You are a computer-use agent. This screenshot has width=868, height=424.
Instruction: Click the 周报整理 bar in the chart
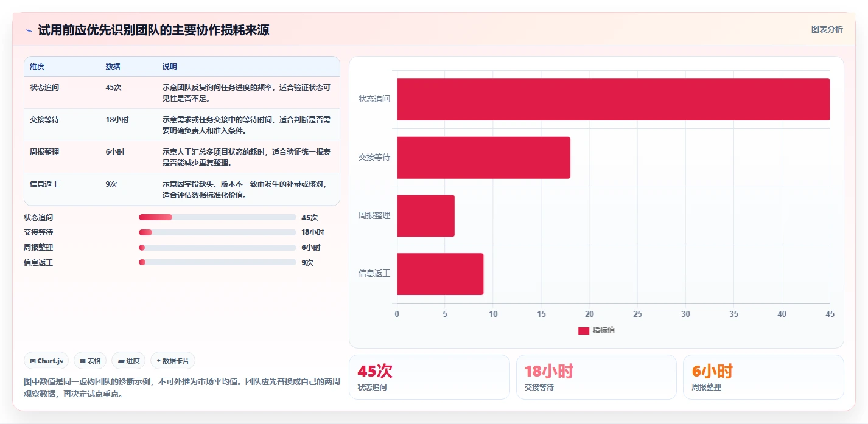425,215
